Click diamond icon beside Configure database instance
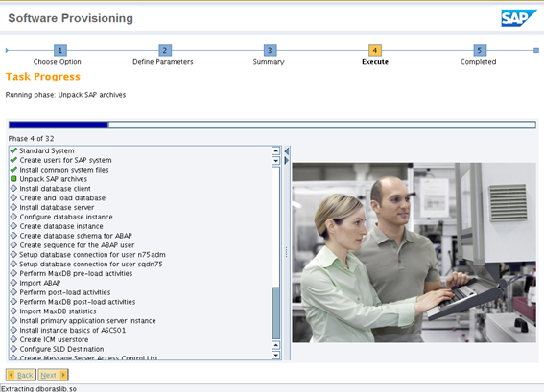 click(x=13, y=217)
